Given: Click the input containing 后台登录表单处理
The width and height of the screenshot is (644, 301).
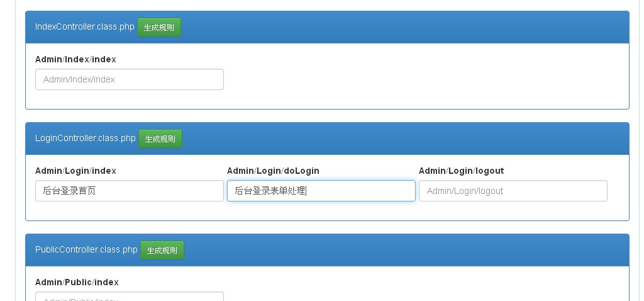Looking at the screenshot, I should (321, 191).
